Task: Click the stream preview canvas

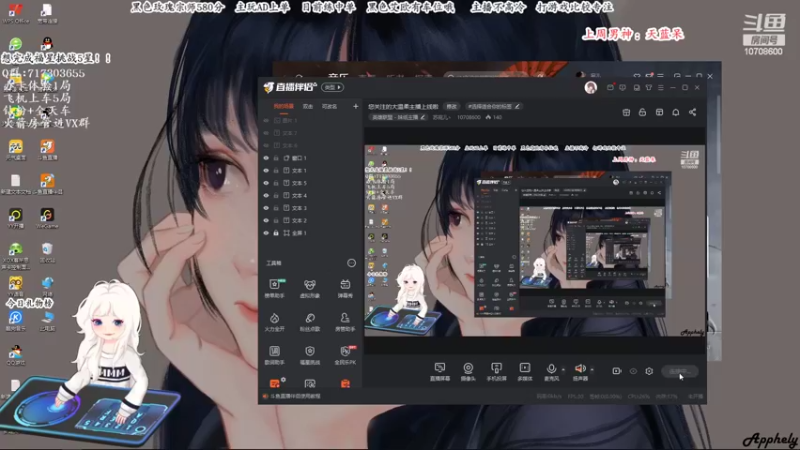Action: [535, 241]
